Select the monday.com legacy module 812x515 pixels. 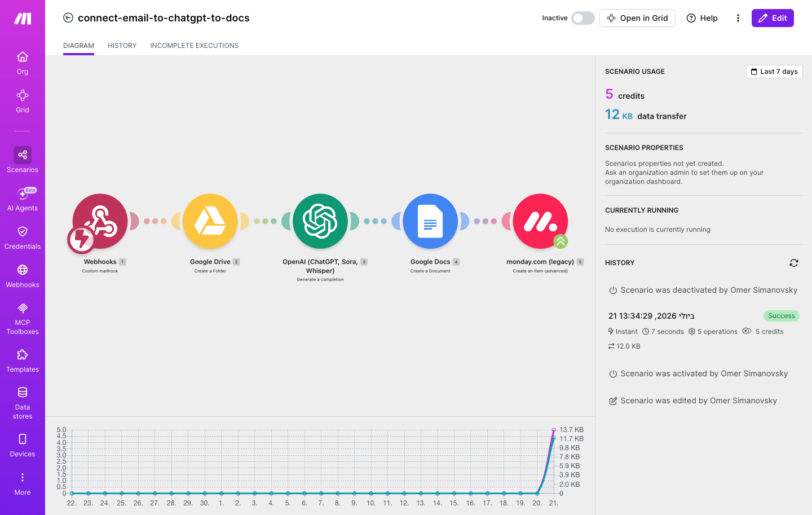(540, 221)
